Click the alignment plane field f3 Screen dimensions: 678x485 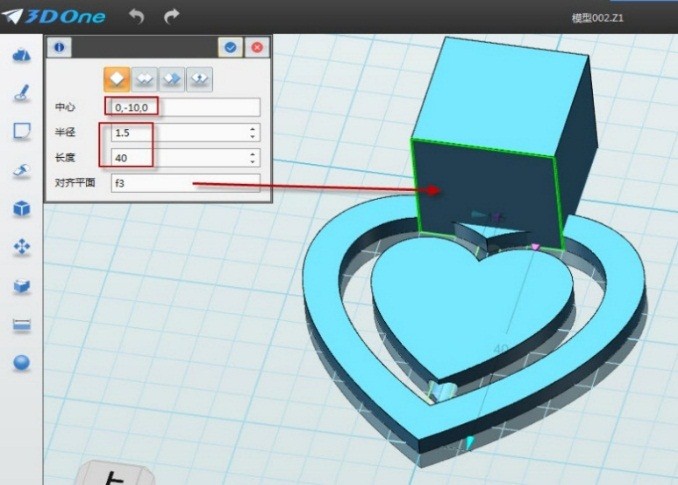[x=184, y=183]
